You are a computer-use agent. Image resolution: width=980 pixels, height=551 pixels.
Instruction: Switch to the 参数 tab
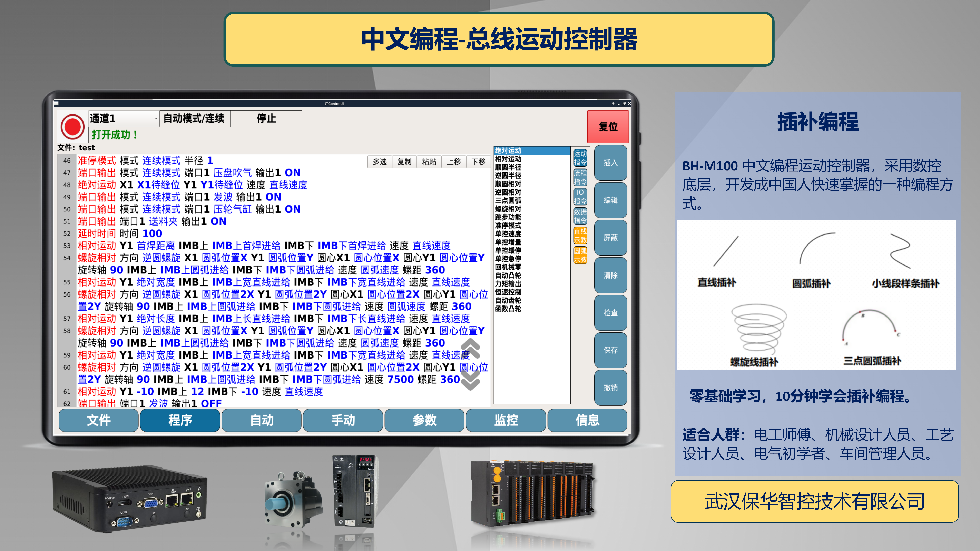[x=425, y=420]
